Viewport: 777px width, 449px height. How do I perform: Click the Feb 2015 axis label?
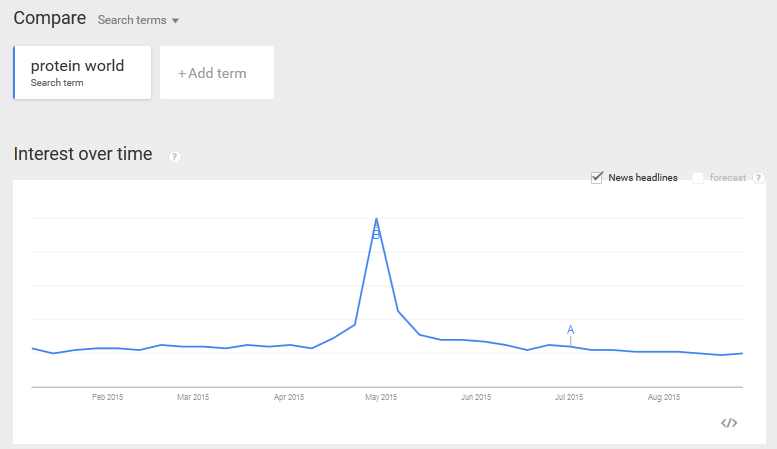point(107,397)
